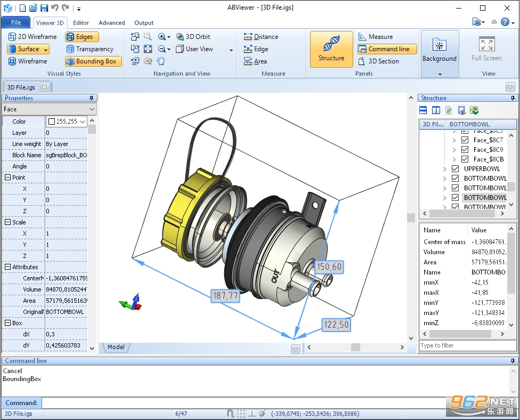
Task: Click the horizontal split layout icon in Structure
Action: (x=423, y=110)
